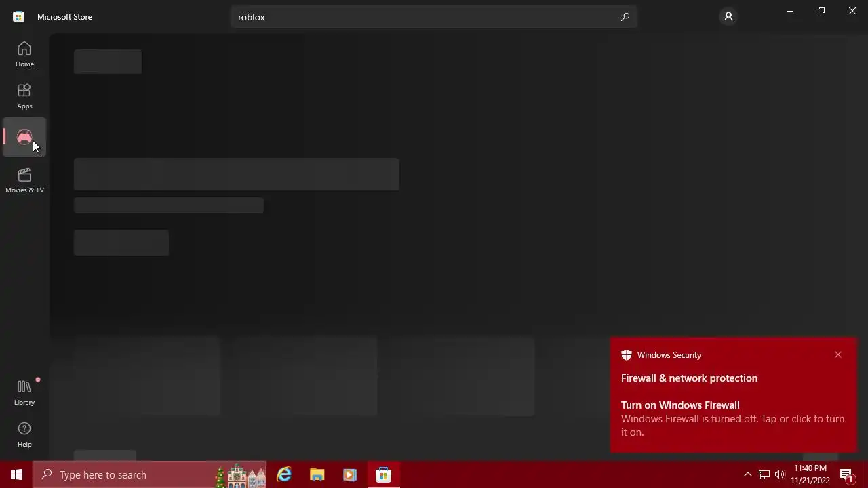Click Turn on Windows Firewall notification text

click(680, 405)
